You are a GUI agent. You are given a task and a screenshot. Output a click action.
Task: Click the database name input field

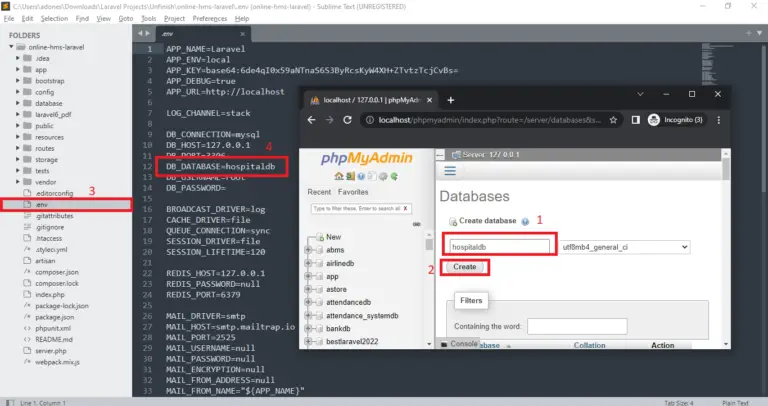coord(499,246)
